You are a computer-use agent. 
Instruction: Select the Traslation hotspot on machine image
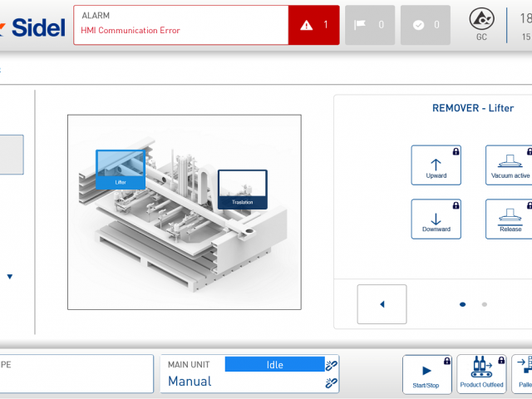click(243, 189)
